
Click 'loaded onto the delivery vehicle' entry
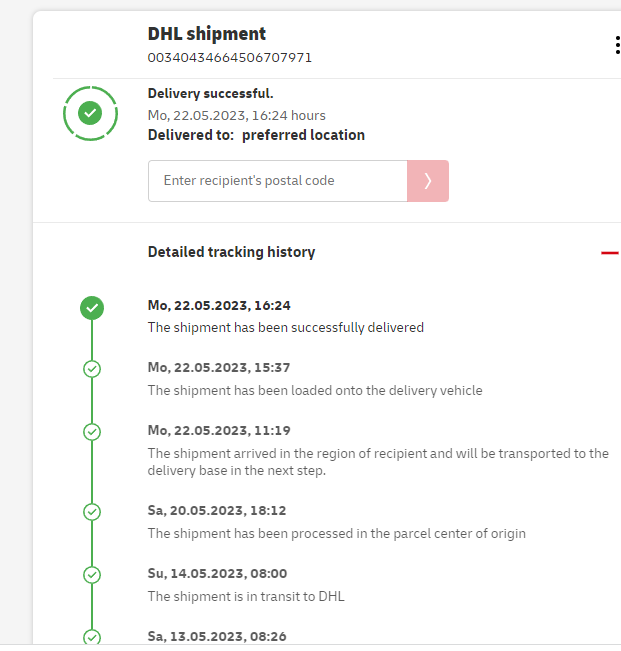[x=314, y=390]
